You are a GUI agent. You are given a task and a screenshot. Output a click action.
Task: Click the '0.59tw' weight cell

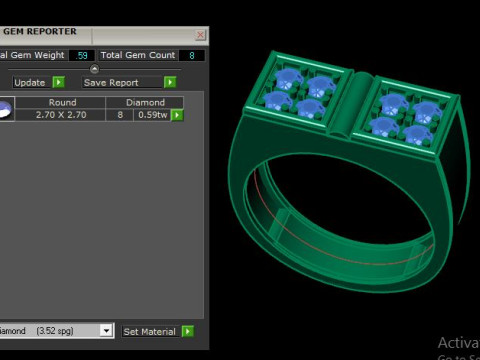point(152,115)
